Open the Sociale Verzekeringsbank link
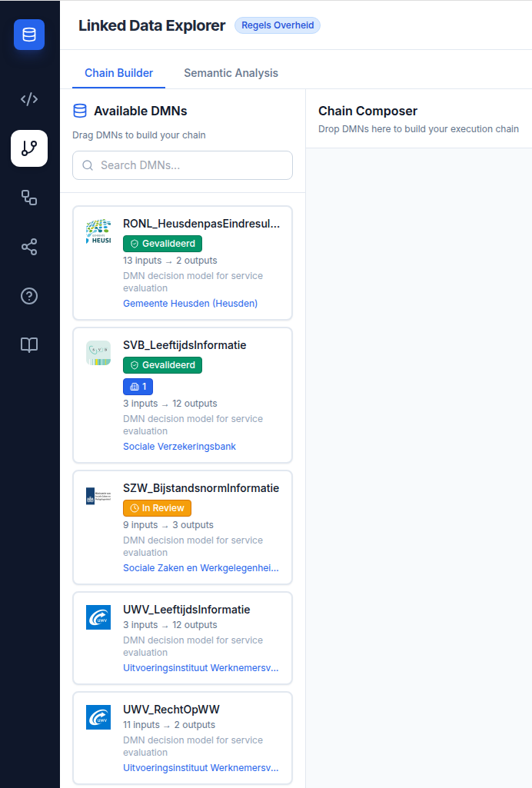Screen dimensions: 532x788 [x=179, y=446]
